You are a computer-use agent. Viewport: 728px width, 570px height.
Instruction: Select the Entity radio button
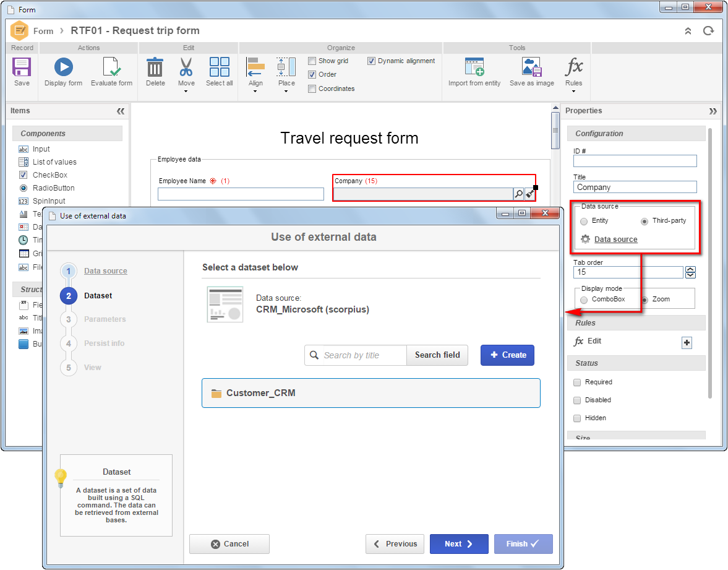click(584, 221)
